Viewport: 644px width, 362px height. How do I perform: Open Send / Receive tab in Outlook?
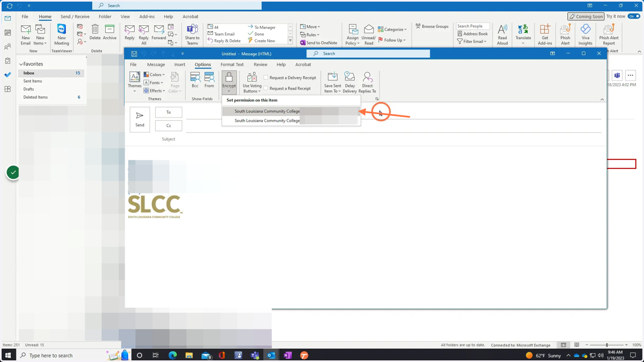coord(75,17)
